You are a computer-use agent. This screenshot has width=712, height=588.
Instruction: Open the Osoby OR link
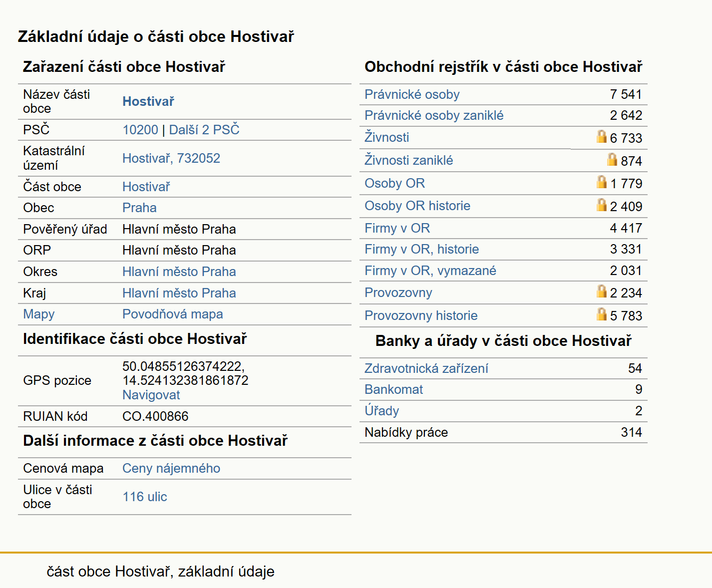[394, 183]
